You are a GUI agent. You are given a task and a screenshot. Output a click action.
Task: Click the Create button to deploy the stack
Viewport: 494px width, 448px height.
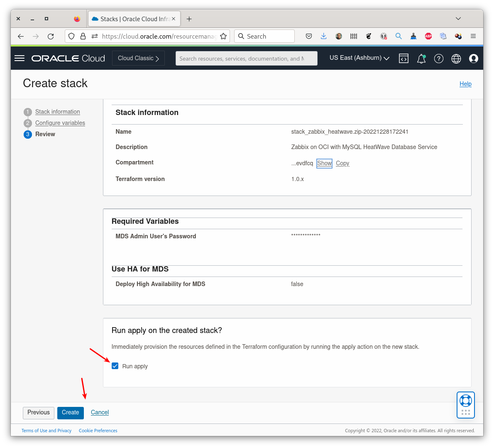(x=70, y=413)
